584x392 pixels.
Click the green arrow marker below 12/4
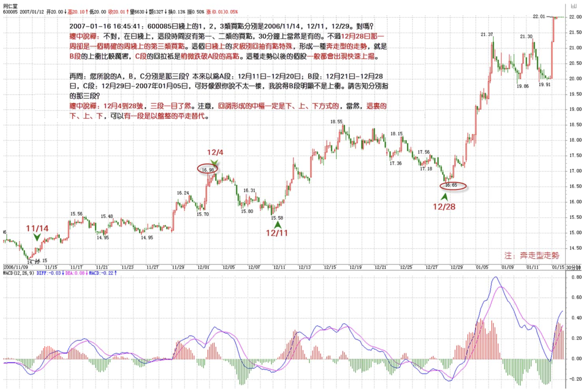[x=214, y=162]
